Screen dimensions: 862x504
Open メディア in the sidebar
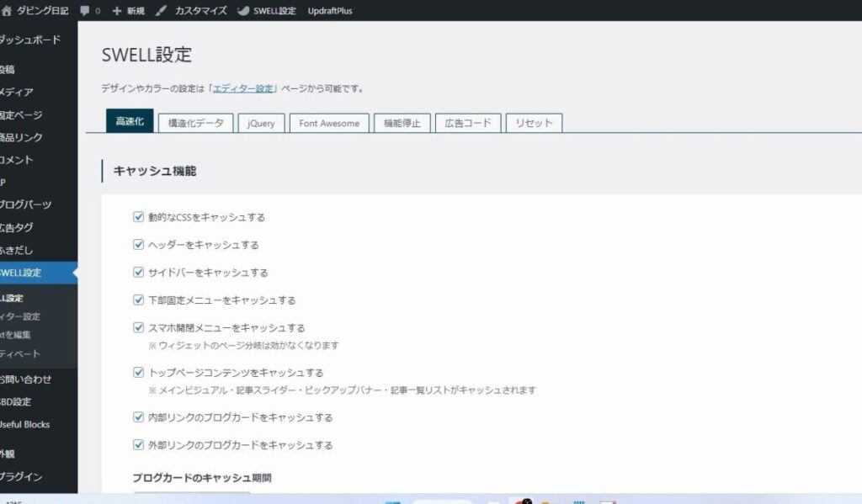click(x=17, y=92)
